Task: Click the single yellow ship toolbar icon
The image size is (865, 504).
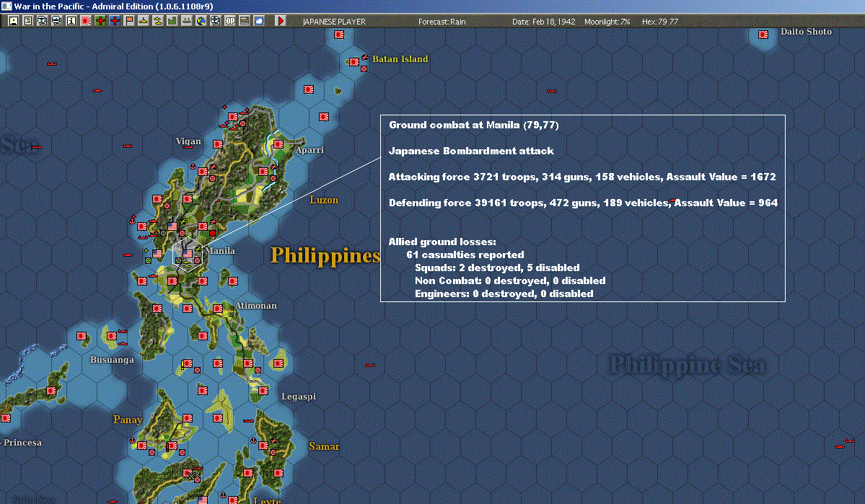Action: click(x=143, y=21)
